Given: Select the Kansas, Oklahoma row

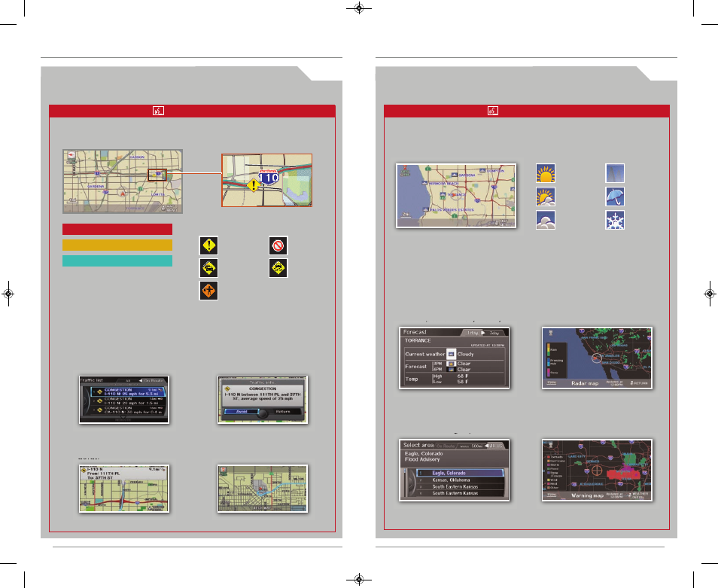Looking at the screenshot, I should 459,480.
